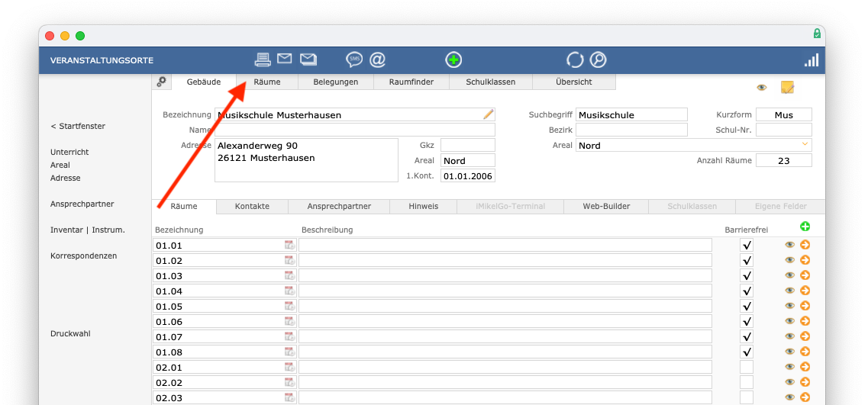Open Inventar | Instrum. in sidebar
Viewport: 868px width, 405px height.
pos(88,230)
